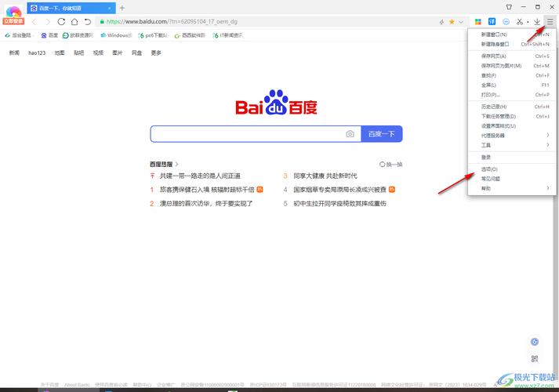559x392 pixels.
Task: Click the blue translate icon in toolbar
Action: click(x=492, y=22)
